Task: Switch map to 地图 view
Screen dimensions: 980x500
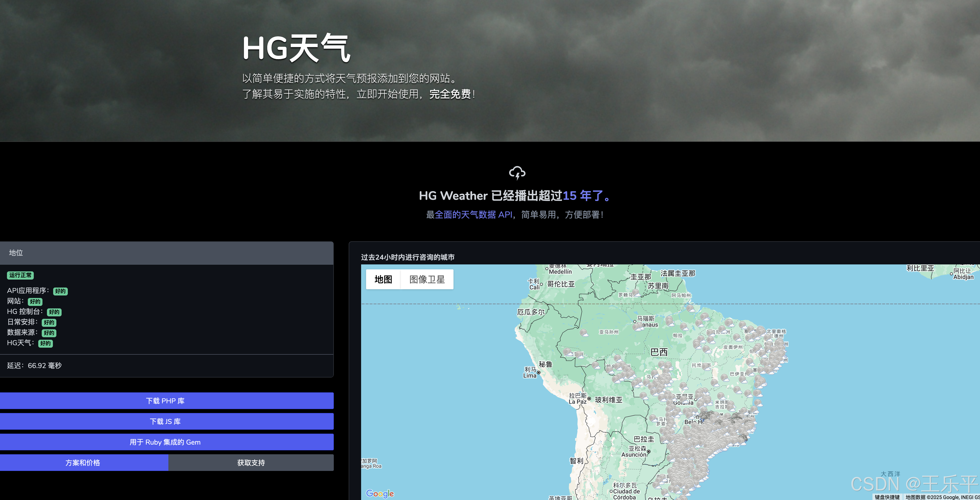Action: click(383, 280)
